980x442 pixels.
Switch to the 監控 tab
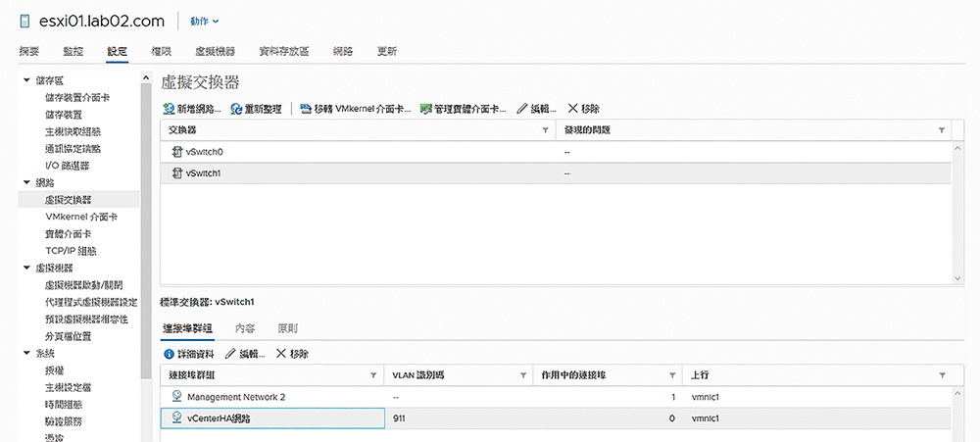[x=73, y=52]
